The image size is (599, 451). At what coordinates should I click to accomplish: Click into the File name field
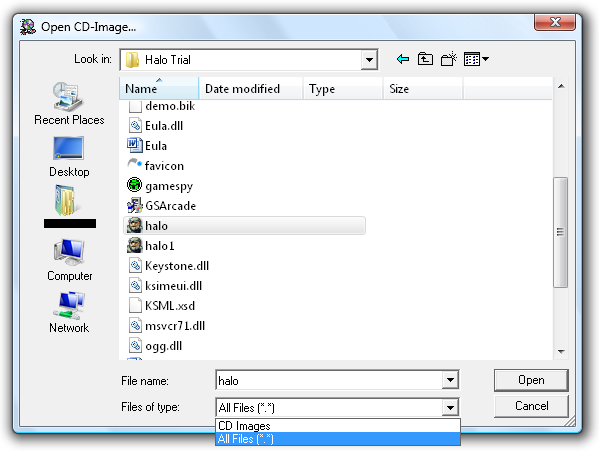(x=329, y=380)
